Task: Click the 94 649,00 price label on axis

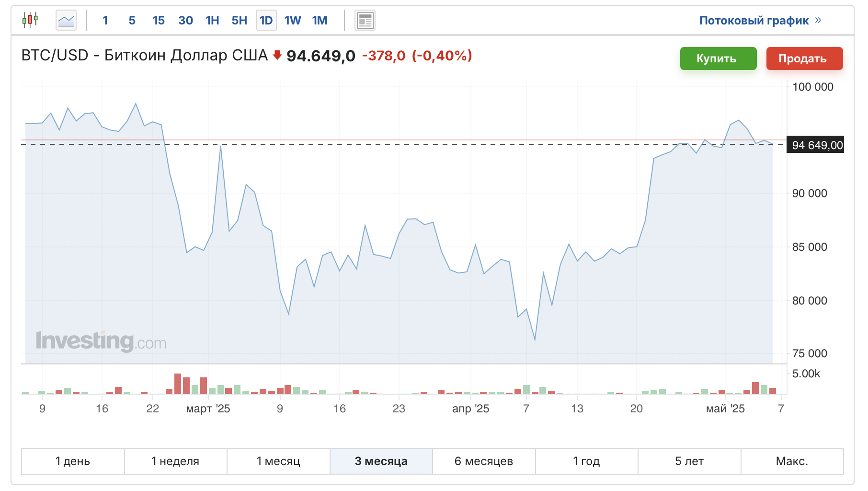Action: coord(815,145)
